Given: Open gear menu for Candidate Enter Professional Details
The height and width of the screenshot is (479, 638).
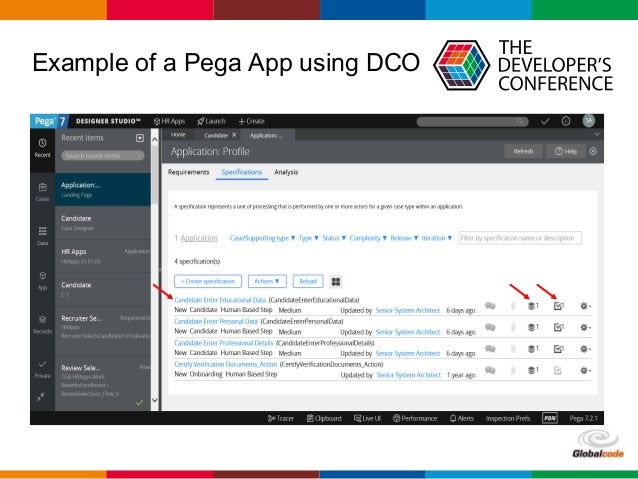Looking at the screenshot, I should click(586, 349).
